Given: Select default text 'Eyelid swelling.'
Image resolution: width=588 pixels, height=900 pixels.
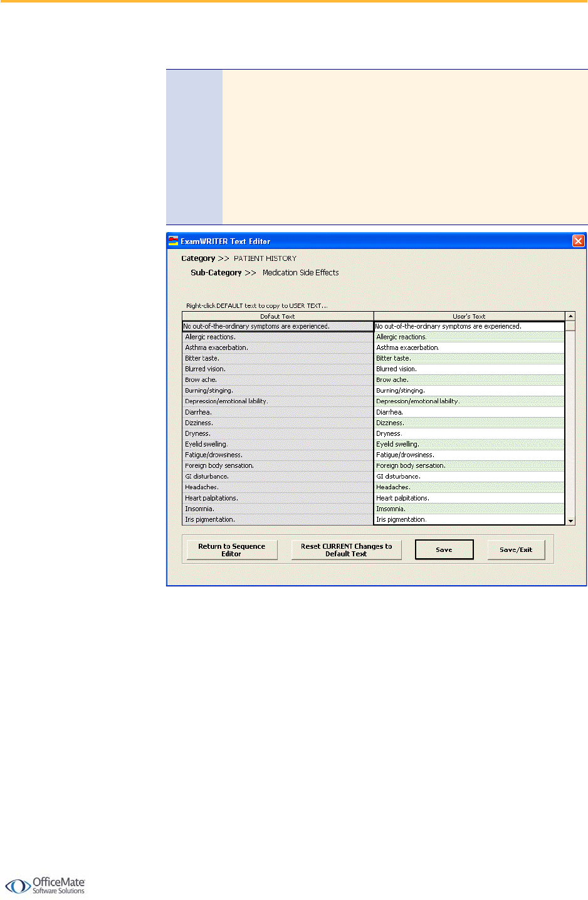Looking at the screenshot, I should tap(278, 444).
